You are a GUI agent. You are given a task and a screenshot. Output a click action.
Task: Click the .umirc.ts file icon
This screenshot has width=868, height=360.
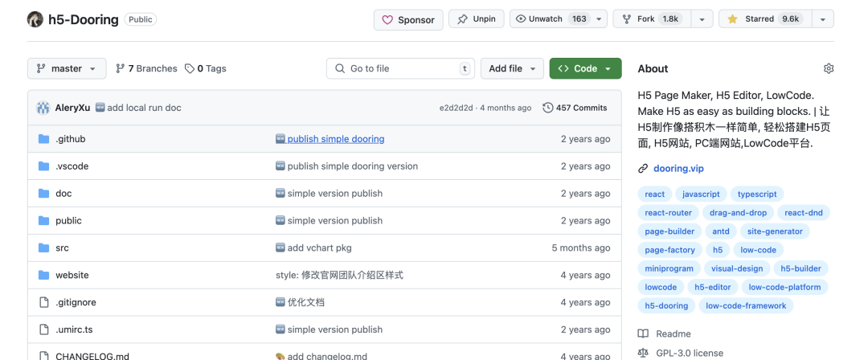coord(43,329)
